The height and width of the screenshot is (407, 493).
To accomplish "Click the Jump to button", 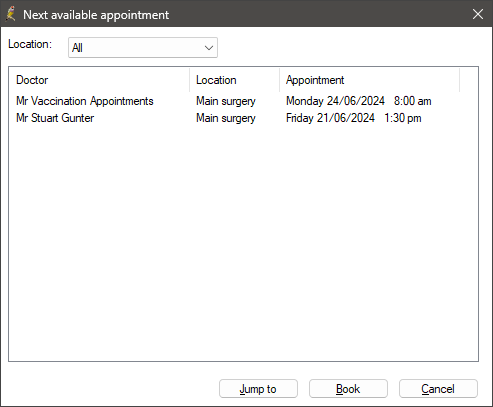I will pyautogui.click(x=258, y=389).
